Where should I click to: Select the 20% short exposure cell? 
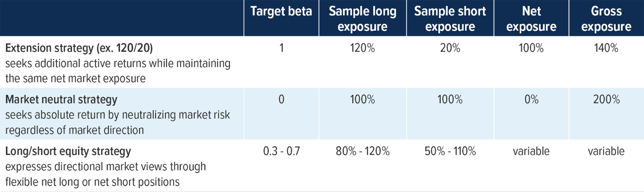click(449, 49)
